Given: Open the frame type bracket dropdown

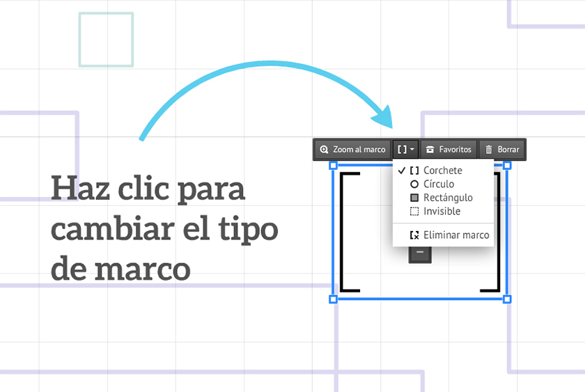Looking at the screenshot, I should tap(406, 150).
